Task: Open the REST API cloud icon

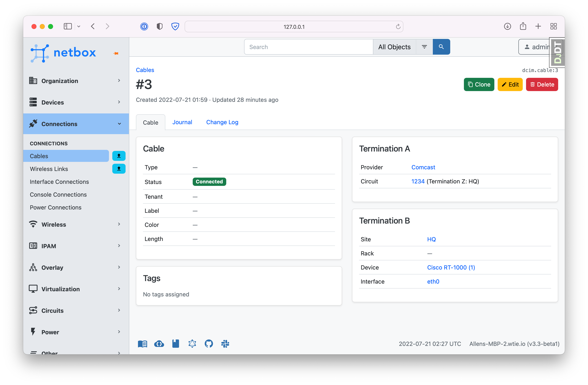Action: 159,344
